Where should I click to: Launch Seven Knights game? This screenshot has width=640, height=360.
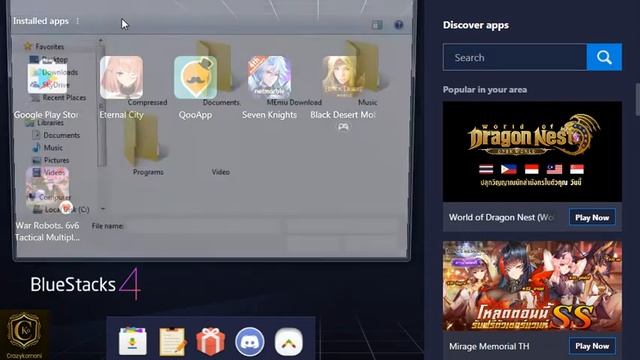269,78
